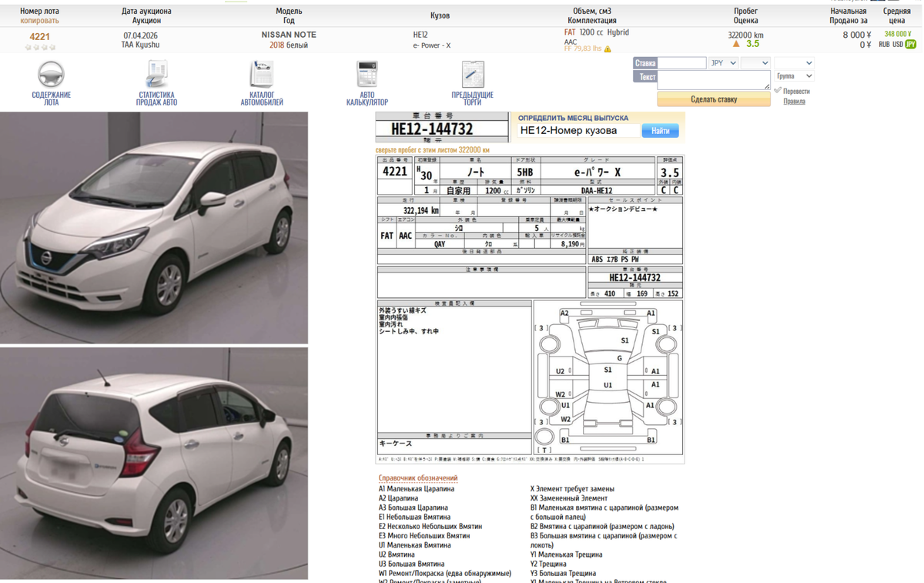This screenshot has width=924, height=583.
Task: Click the Определить месяц выпуска label
Action: coord(573,118)
